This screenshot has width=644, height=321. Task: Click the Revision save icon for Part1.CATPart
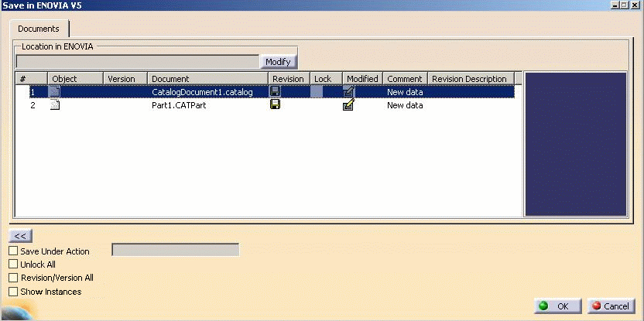click(x=275, y=105)
